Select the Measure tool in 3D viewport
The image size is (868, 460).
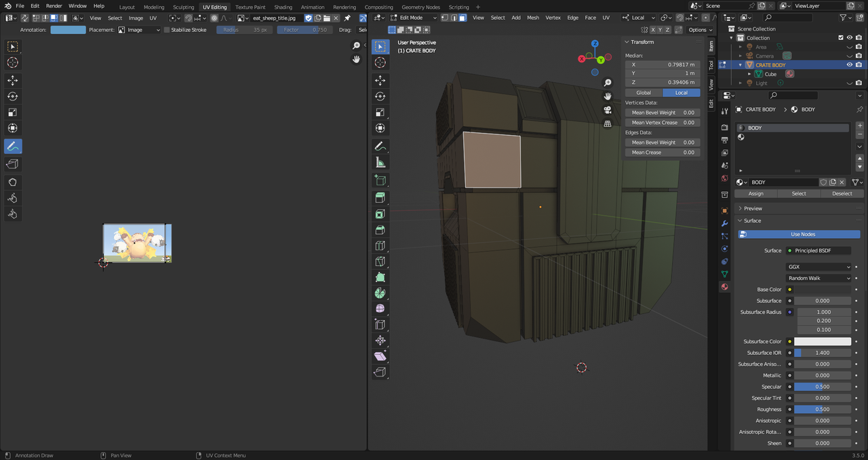(x=380, y=163)
